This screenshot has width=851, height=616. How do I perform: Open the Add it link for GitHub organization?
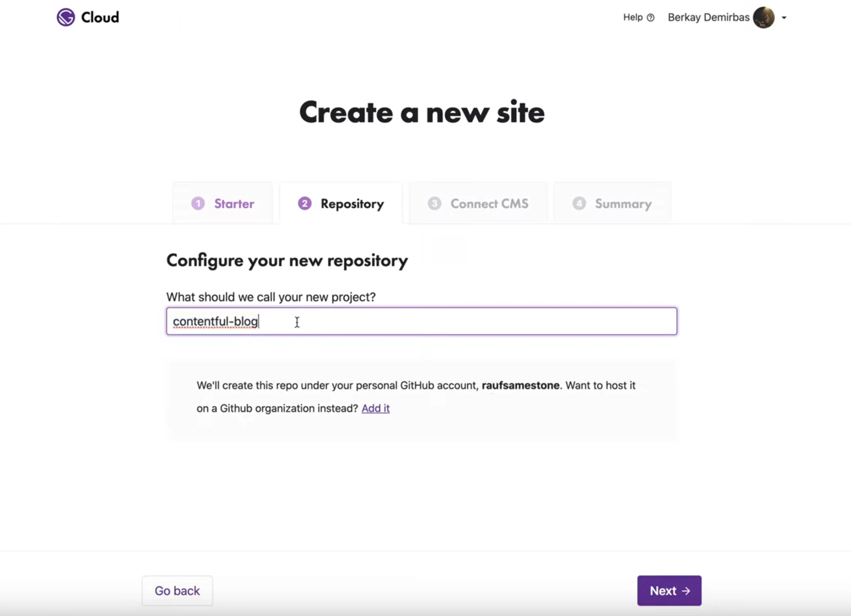[x=375, y=409]
